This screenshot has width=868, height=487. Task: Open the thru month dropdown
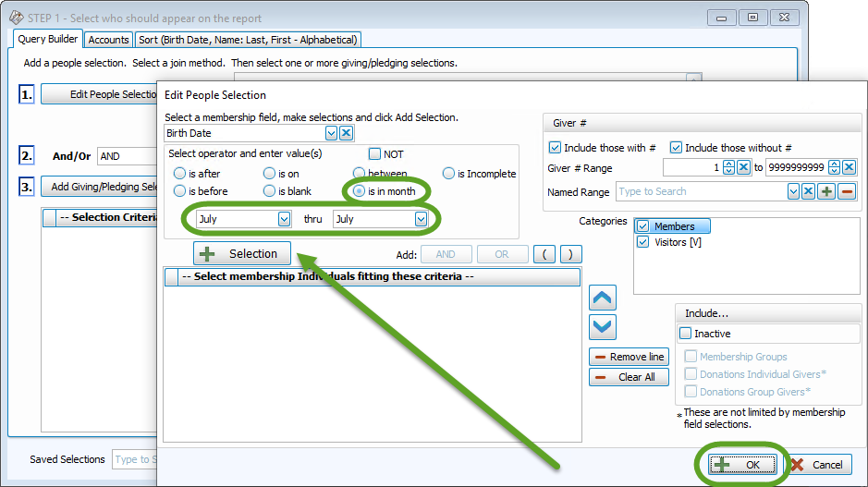[x=421, y=219]
